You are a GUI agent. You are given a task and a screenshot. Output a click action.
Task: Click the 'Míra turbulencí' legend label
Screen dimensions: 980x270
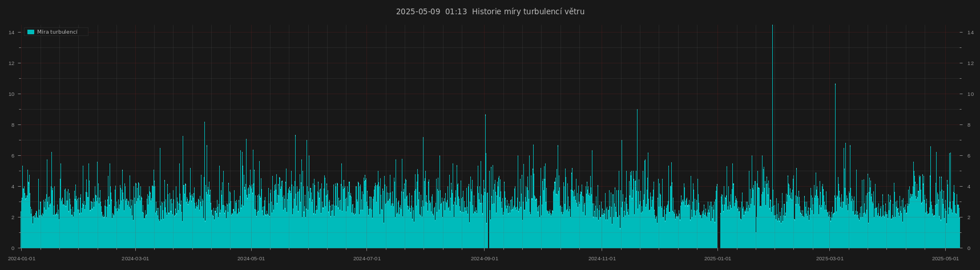click(x=57, y=32)
